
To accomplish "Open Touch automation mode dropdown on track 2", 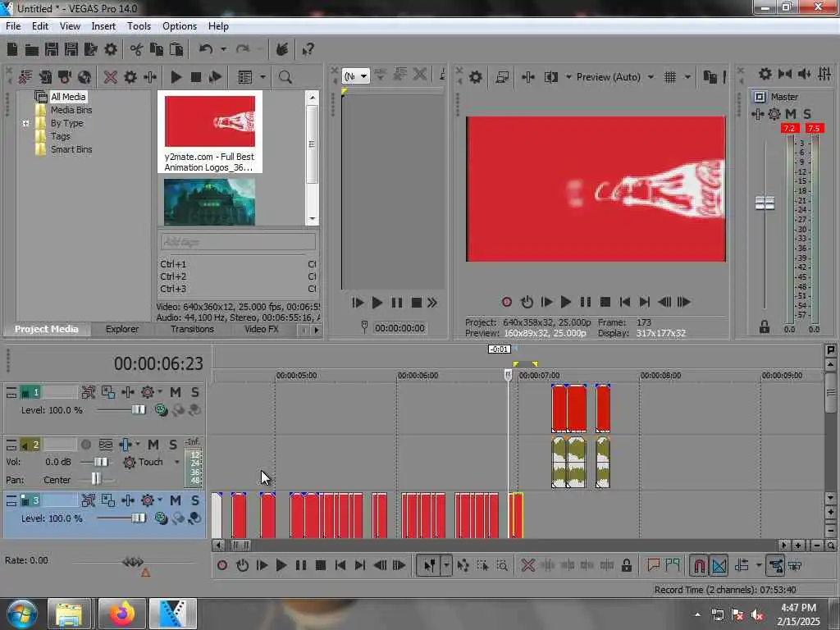I will coord(176,463).
